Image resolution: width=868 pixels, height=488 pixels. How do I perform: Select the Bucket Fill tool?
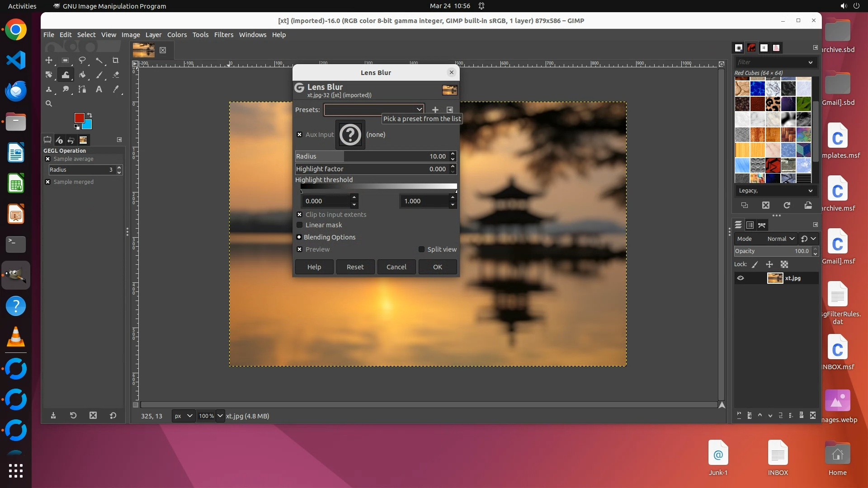coord(82,75)
